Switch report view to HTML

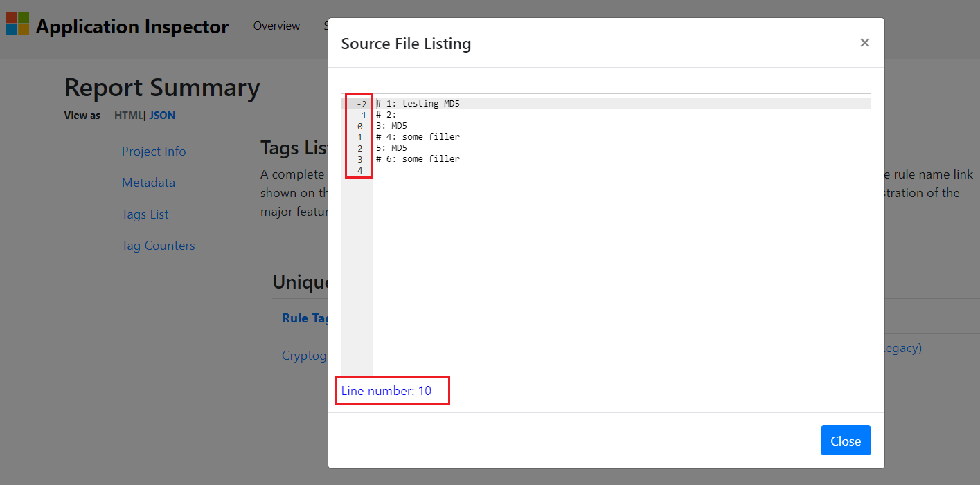129,115
